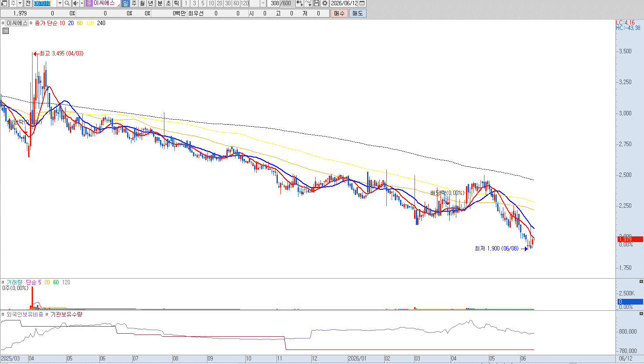The height and width of the screenshot is (364, 644).
Task: Select daily (일) chart period
Action: point(125,3)
